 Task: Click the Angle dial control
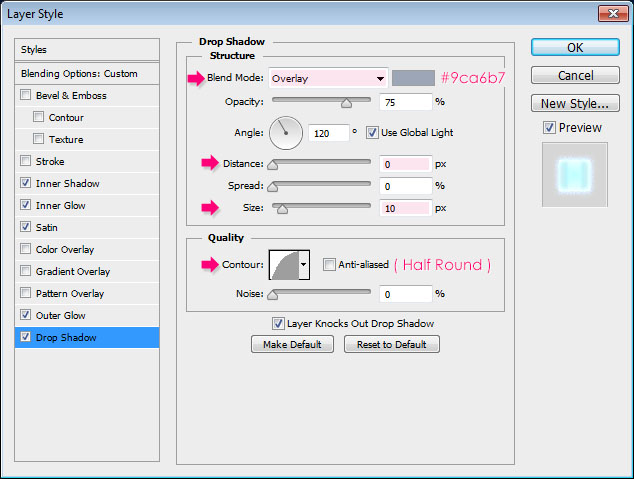tap(286, 132)
